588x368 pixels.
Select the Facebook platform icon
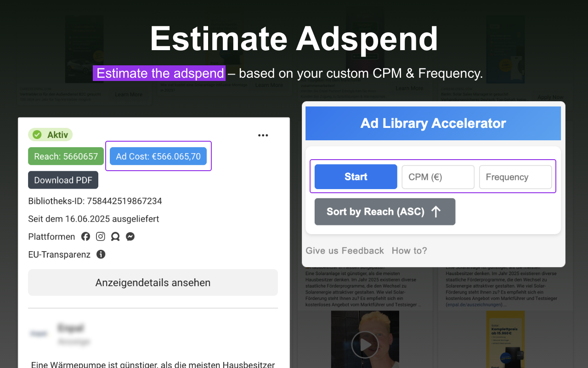85,236
